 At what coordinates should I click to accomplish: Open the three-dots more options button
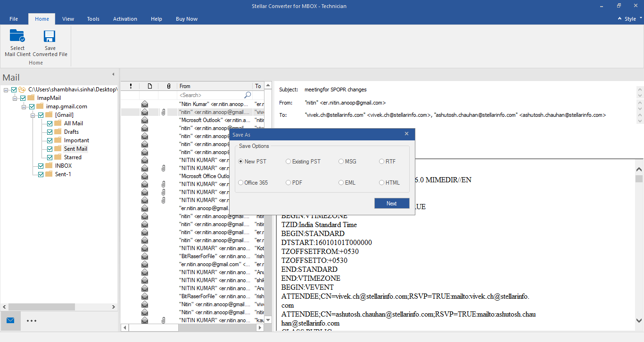32,321
